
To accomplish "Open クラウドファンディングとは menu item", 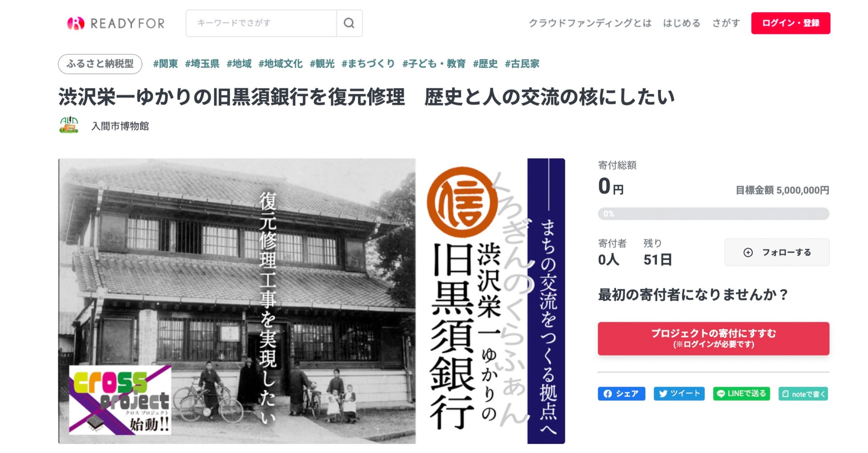I will pyautogui.click(x=590, y=23).
